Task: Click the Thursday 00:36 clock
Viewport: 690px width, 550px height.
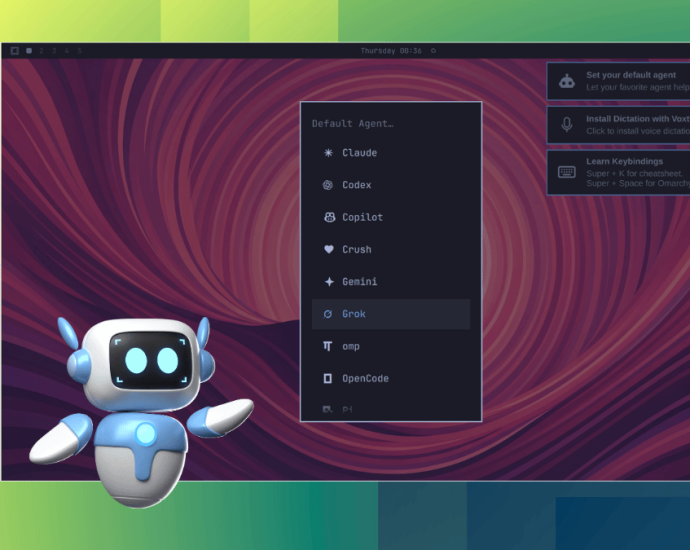Action: [391, 51]
